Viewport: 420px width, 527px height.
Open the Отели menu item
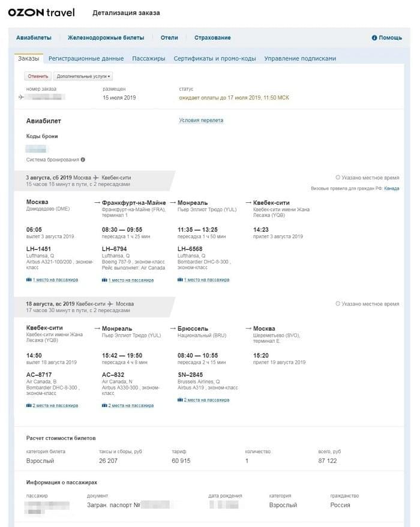tap(169, 38)
